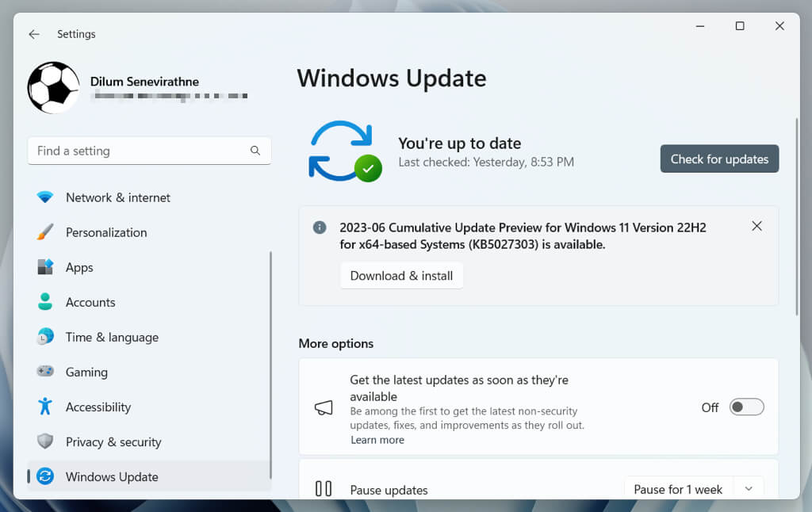Click Pause for 1 week button

coord(678,489)
